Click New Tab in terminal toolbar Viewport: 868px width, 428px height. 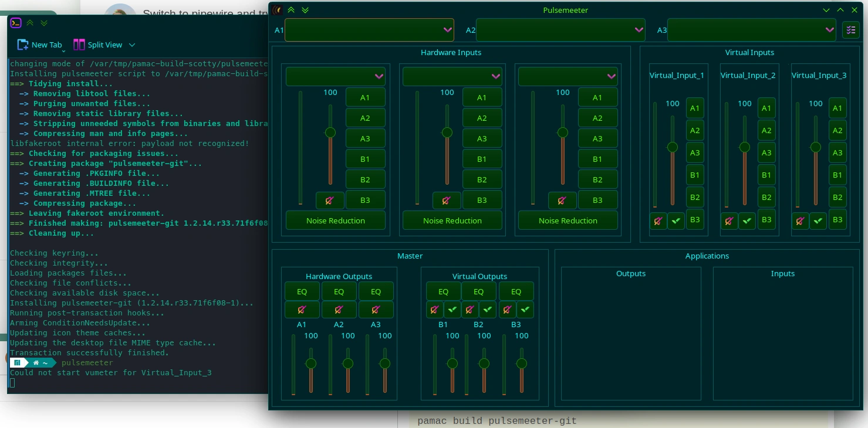[x=39, y=45]
